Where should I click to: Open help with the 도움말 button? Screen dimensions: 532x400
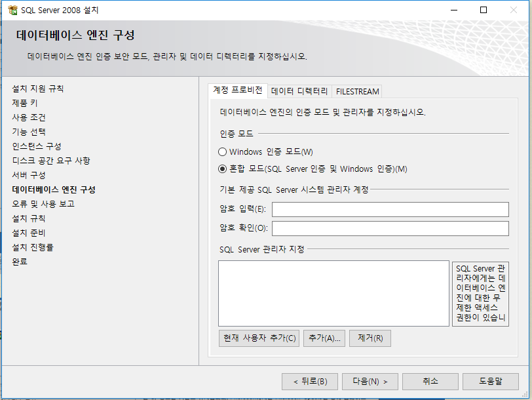(x=491, y=382)
